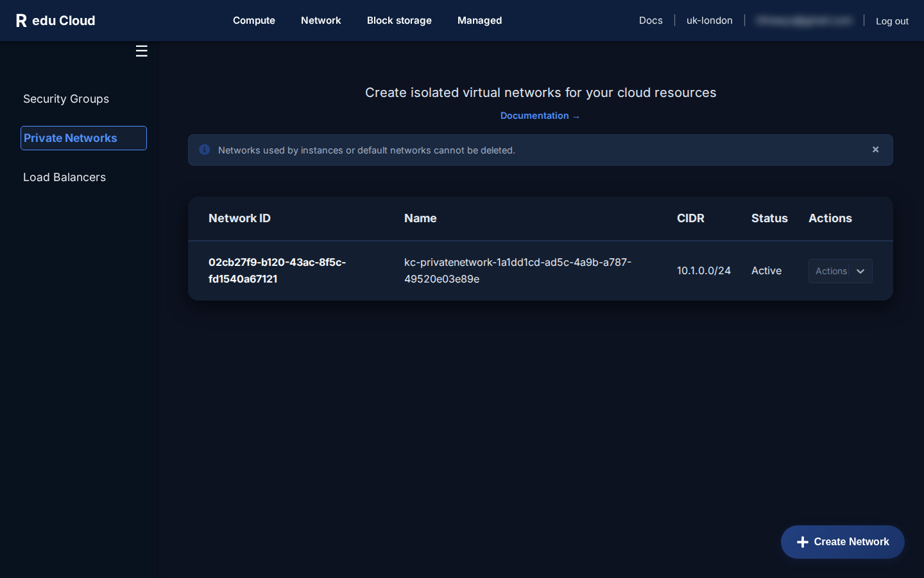This screenshot has height=578, width=924.
Task: Click the Network ID column header
Action: click(239, 218)
